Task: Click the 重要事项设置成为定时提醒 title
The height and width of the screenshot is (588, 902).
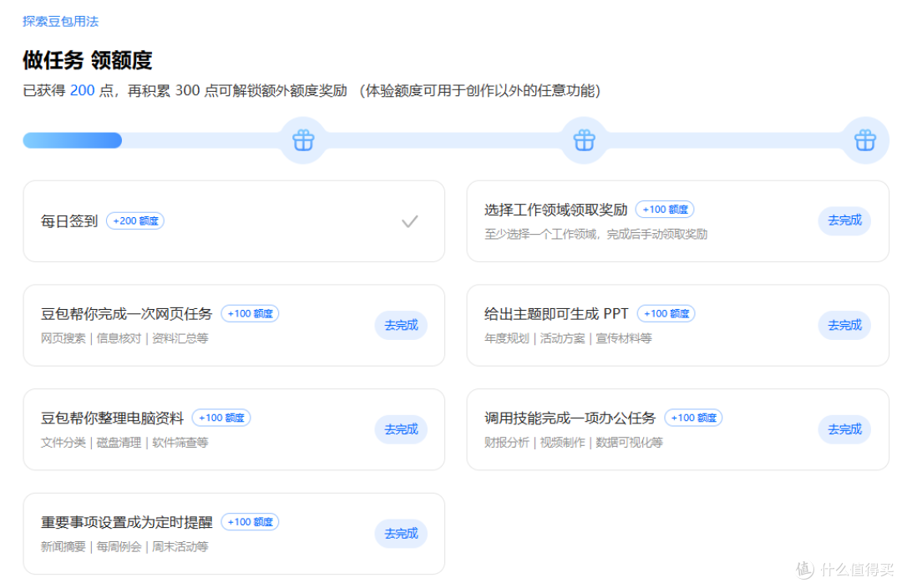Action: pyautogui.click(x=127, y=522)
